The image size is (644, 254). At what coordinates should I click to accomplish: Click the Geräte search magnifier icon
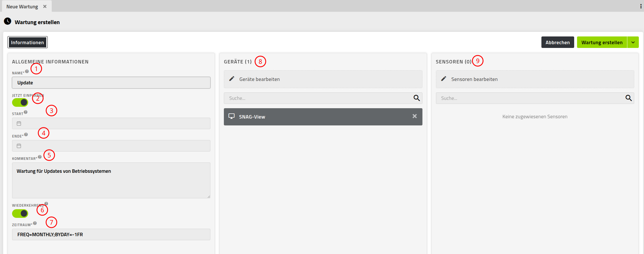click(417, 98)
